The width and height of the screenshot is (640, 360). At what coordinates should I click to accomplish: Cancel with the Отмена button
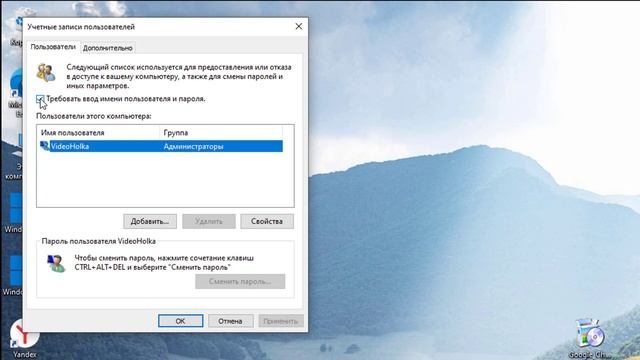tap(231, 321)
